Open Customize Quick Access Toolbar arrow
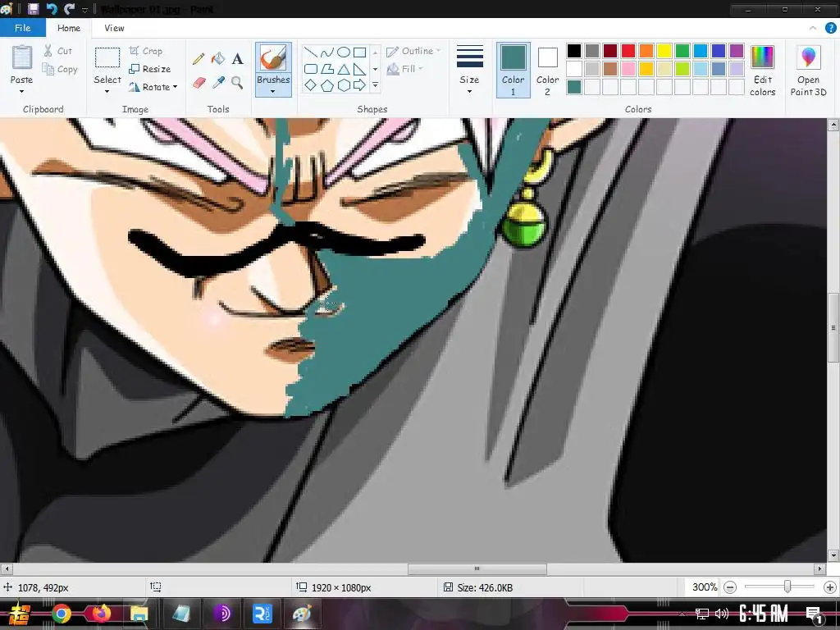This screenshot has height=630, width=840. coord(84,10)
